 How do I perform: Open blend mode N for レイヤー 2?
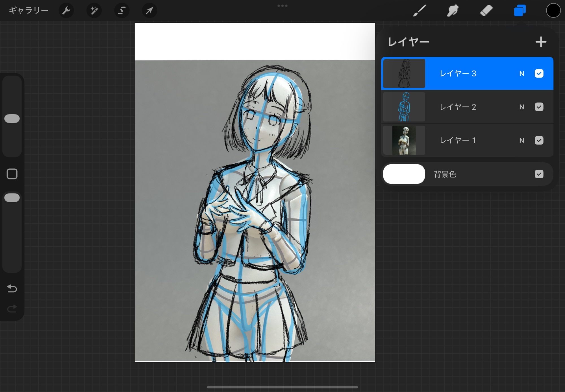(521, 107)
